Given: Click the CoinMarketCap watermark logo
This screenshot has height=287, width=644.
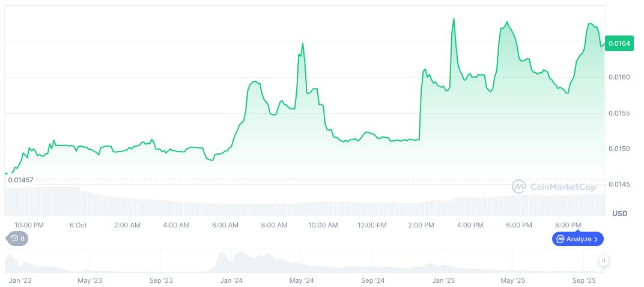Looking at the screenshot, I should (553, 187).
